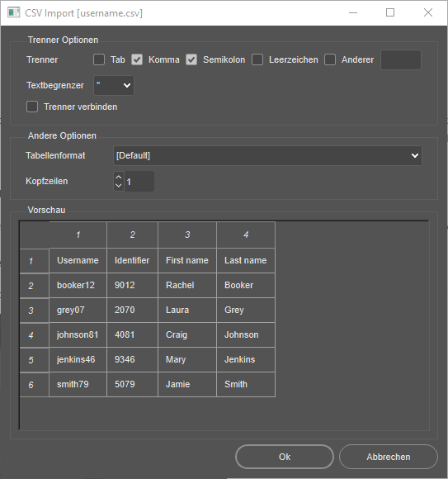
Task: Enable the Leerzeichen separator checkbox
Action: point(257,59)
